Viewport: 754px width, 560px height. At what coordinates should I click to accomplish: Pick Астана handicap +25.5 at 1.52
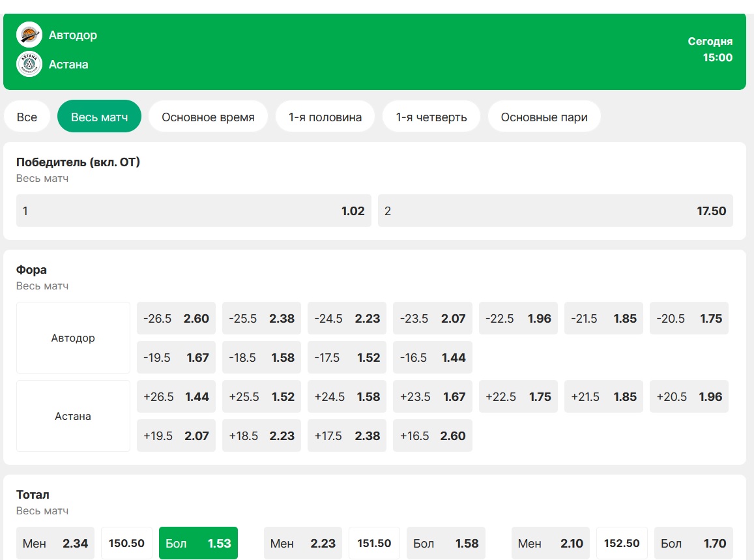261,396
